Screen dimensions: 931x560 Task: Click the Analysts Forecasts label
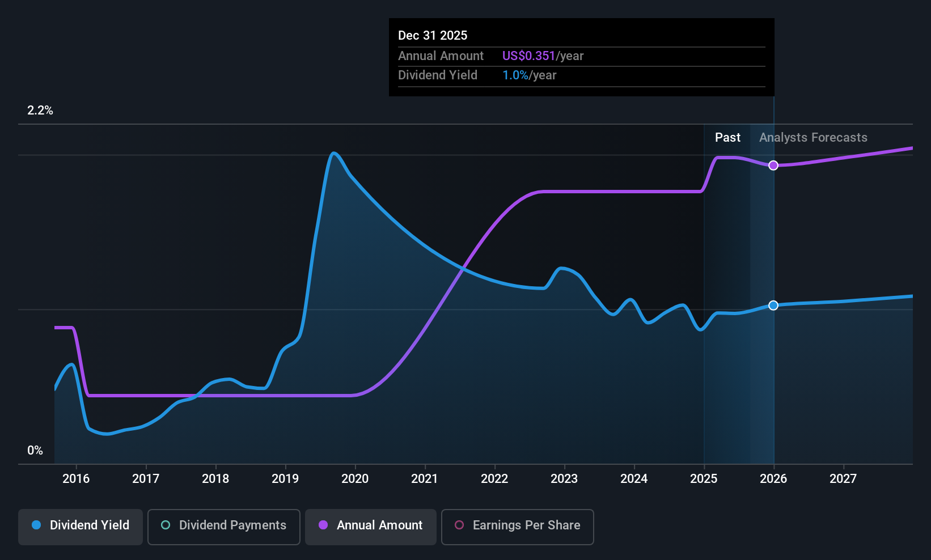[813, 138]
